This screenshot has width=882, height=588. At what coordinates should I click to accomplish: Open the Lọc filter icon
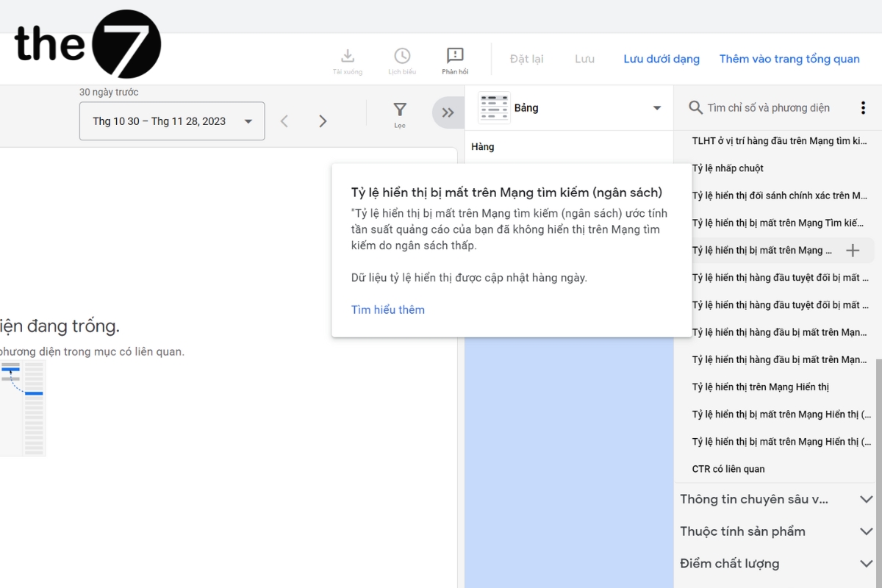click(400, 110)
